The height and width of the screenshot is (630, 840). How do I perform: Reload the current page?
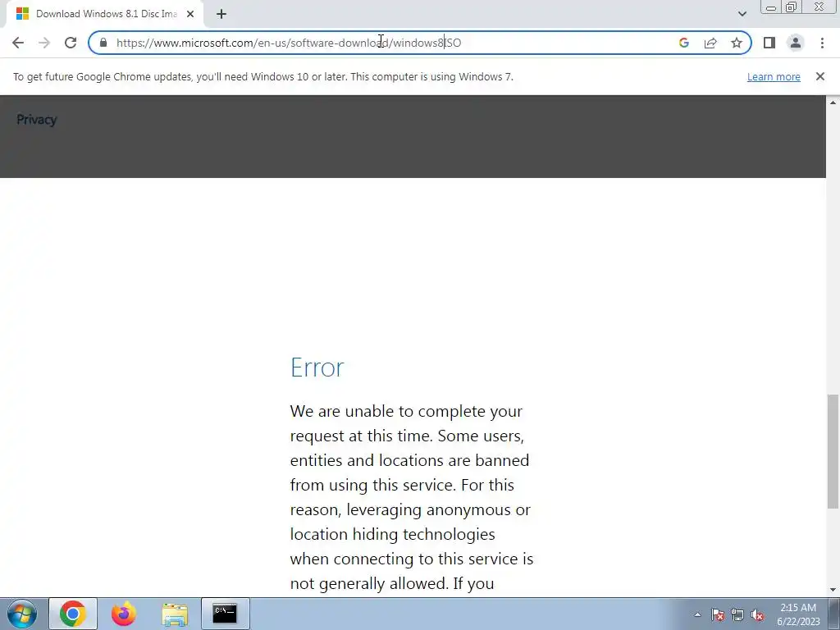tap(71, 43)
